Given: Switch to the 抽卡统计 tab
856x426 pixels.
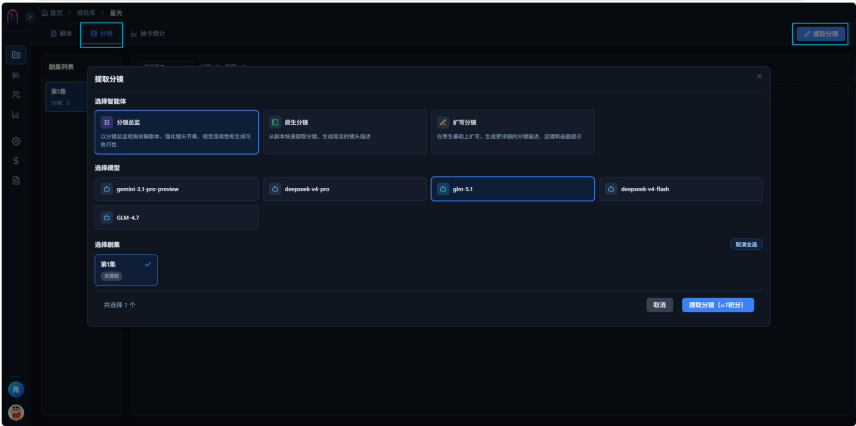Looking at the screenshot, I should (x=148, y=34).
